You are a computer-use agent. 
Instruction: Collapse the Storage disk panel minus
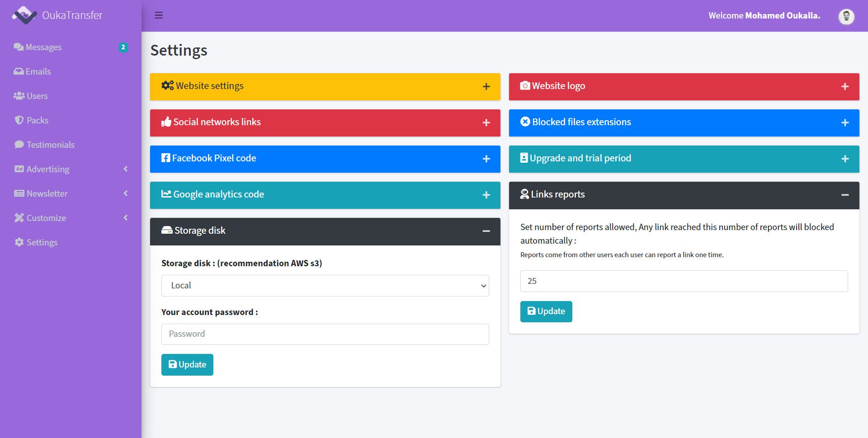click(486, 231)
